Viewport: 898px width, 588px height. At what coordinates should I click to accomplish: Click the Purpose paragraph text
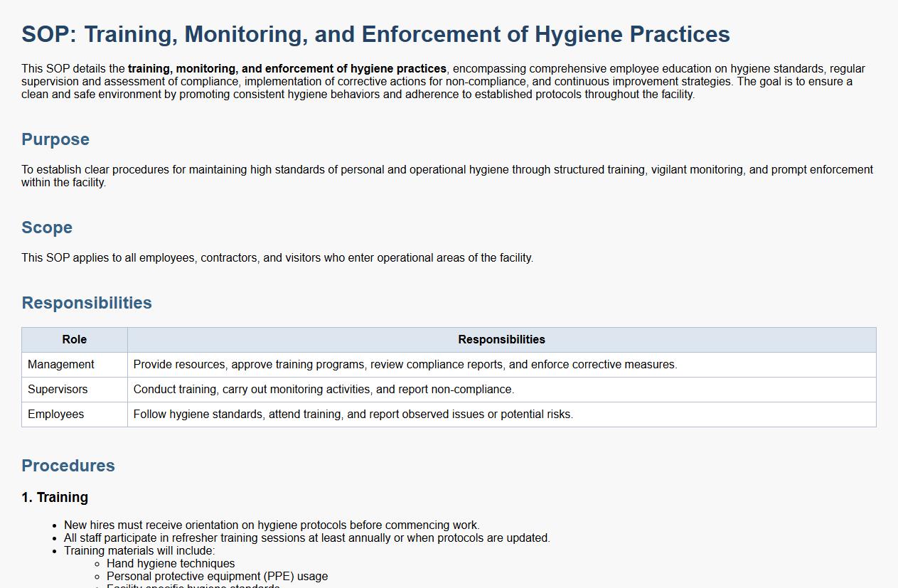(x=447, y=170)
